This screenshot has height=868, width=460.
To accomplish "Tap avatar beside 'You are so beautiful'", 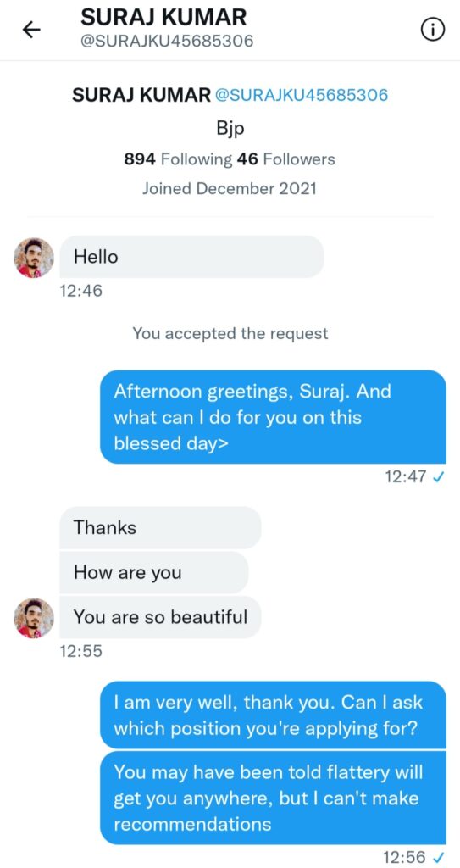I will 34,618.
